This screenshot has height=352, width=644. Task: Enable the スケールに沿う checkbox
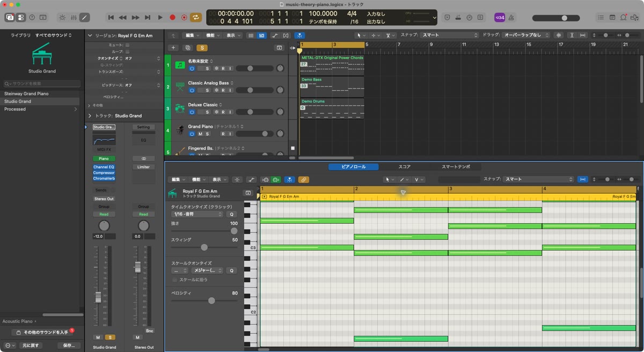pyautogui.click(x=174, y=280)
